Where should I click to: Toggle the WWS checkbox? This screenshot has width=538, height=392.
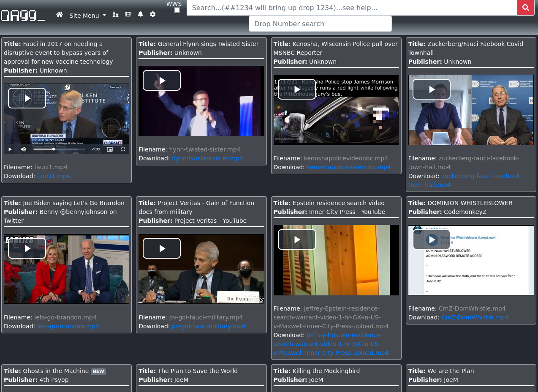177,10
